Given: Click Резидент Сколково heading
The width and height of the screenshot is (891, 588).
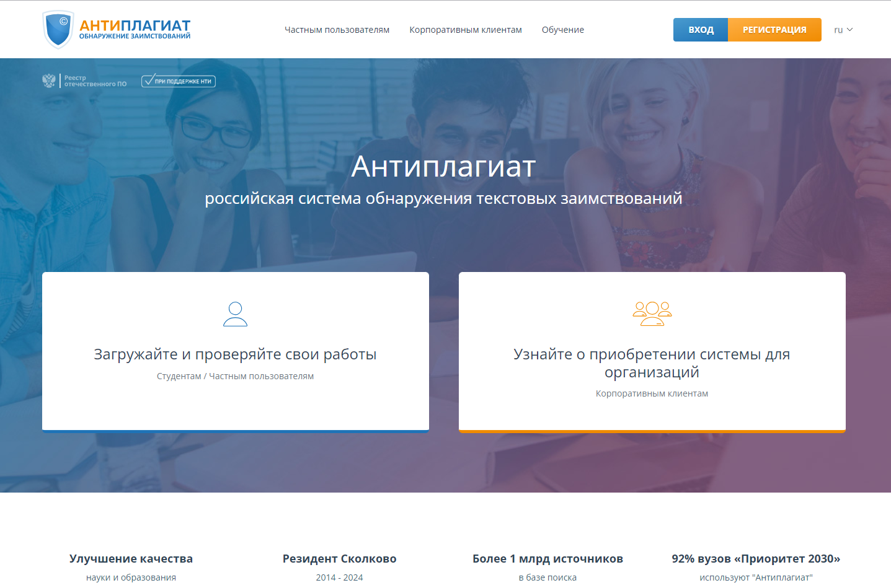Looking at the screenshot, I should pyautogui.click(x=340, y=559).
